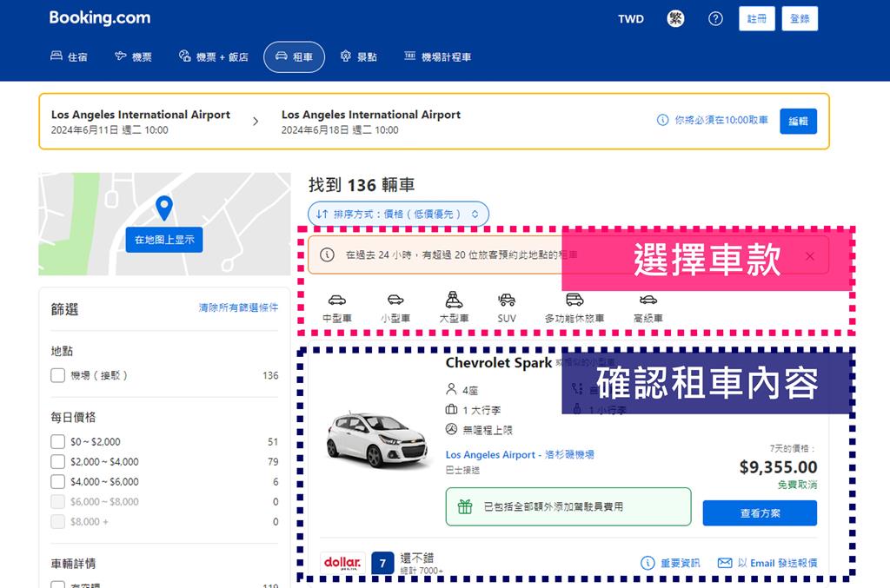Click the 車輛詳情 filter heading

click(73, 564)
